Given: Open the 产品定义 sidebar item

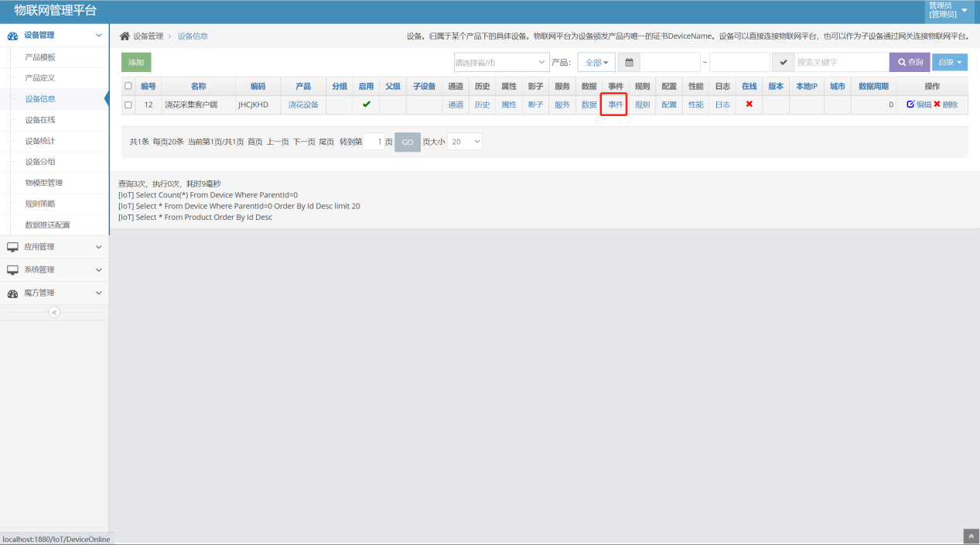Looking at the screenshot, I should click(x=40, y=78).
